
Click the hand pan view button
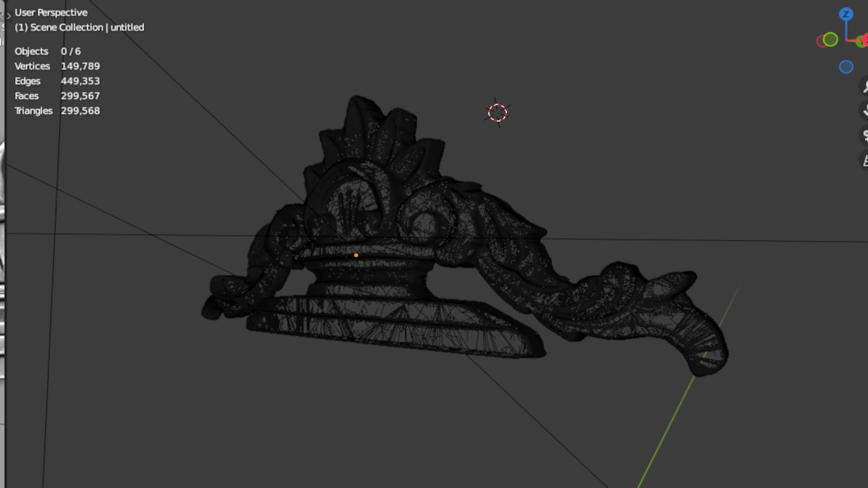point(864,110)
